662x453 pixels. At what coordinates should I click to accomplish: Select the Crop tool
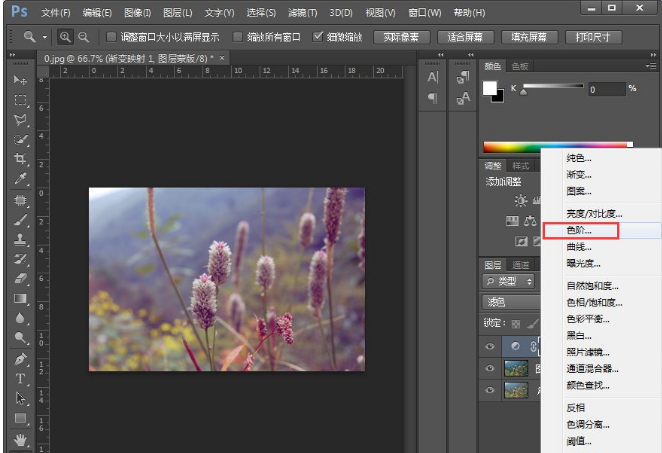click(x=20, y=160)
